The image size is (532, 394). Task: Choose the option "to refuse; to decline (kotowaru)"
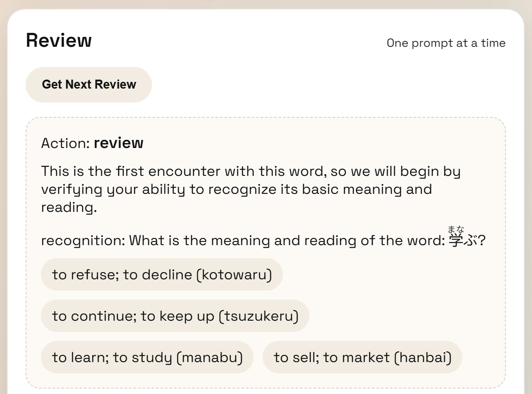pyautogui.click(x=162, y=274)
